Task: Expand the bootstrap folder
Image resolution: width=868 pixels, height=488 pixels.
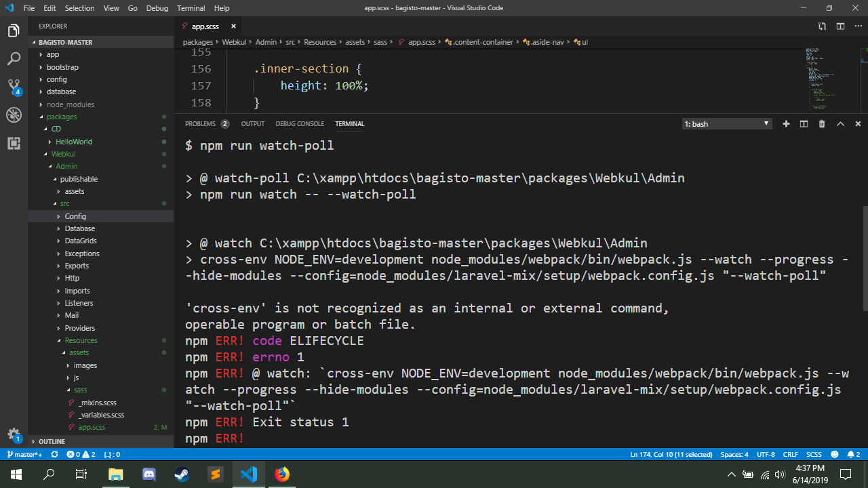Action: (62, 67)
